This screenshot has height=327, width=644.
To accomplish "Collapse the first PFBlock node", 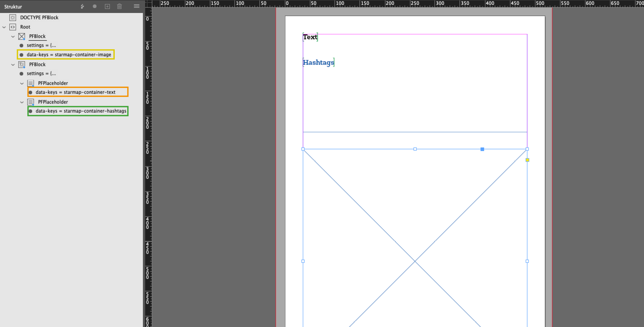I will coord(13,37).
